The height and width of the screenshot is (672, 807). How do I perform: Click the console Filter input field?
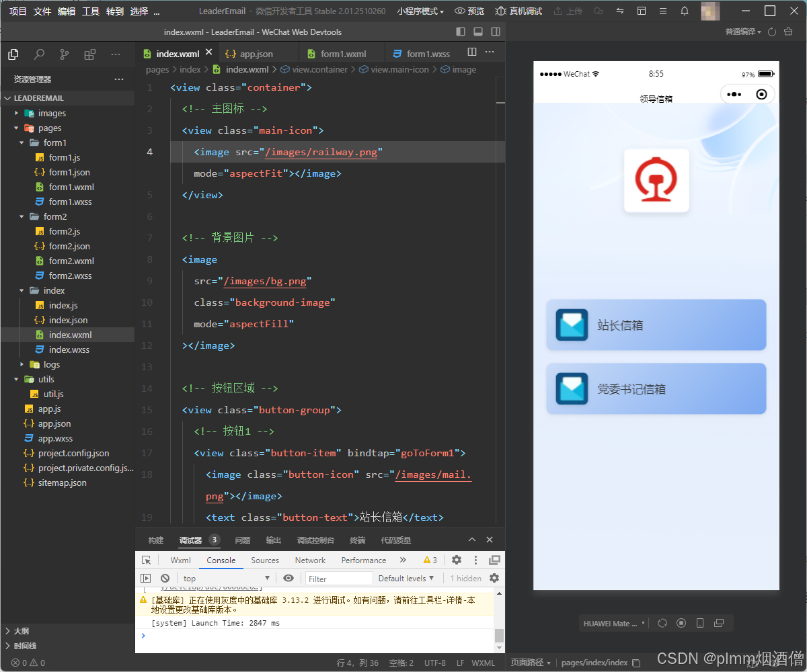339,579
